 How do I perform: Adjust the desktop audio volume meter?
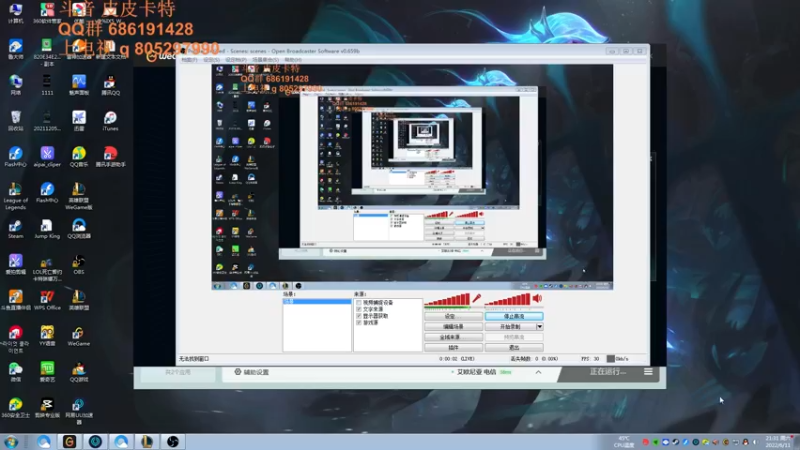coord(508,300)
